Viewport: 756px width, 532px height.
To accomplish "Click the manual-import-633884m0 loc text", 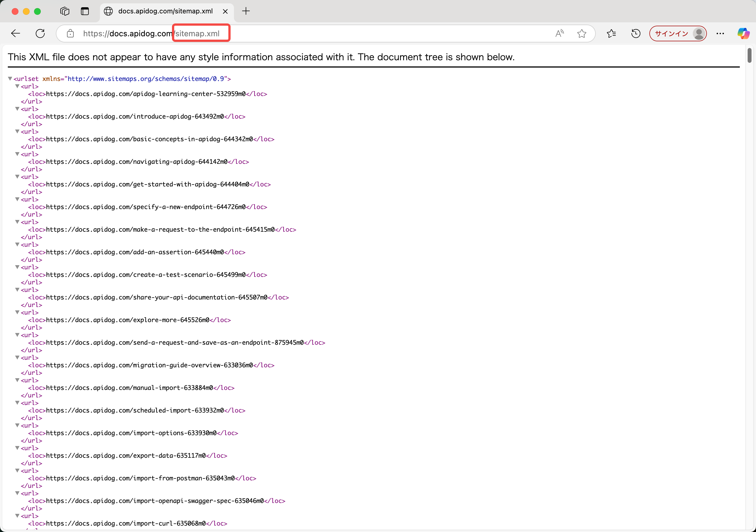I will click(x=130, y=388).
